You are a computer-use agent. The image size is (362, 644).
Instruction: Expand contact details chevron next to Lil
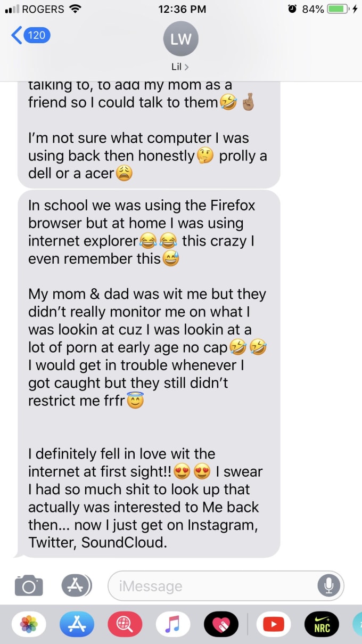(186, 67)
